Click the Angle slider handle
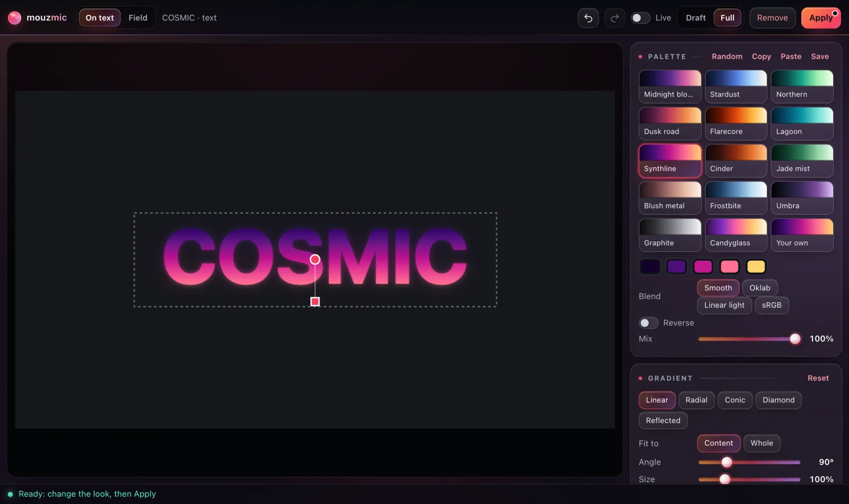Screen dimensions: 849x504 tap(727, 462)
